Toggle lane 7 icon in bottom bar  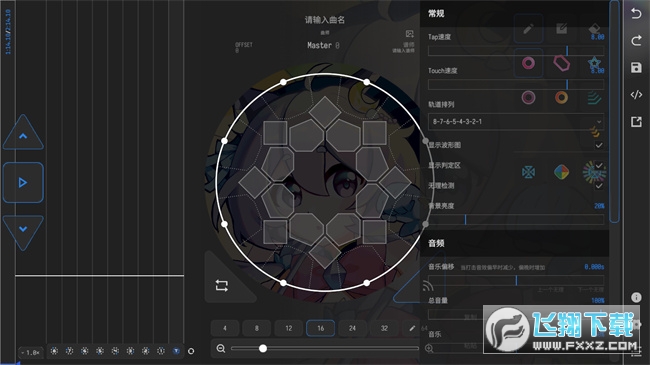point(69,351)
